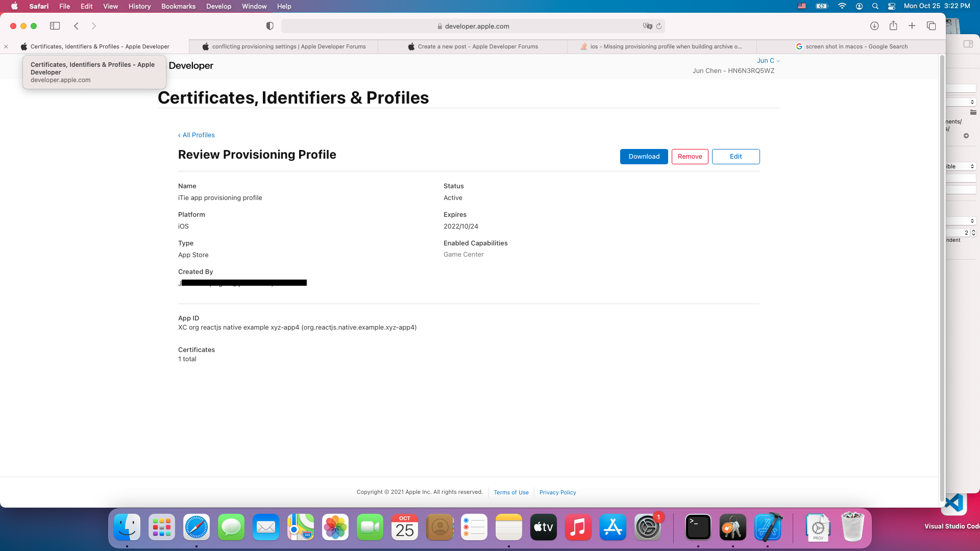Open Xcode from the dock
Screen dimensions: 980x551
pyautogui.click(x=768, y=528)
